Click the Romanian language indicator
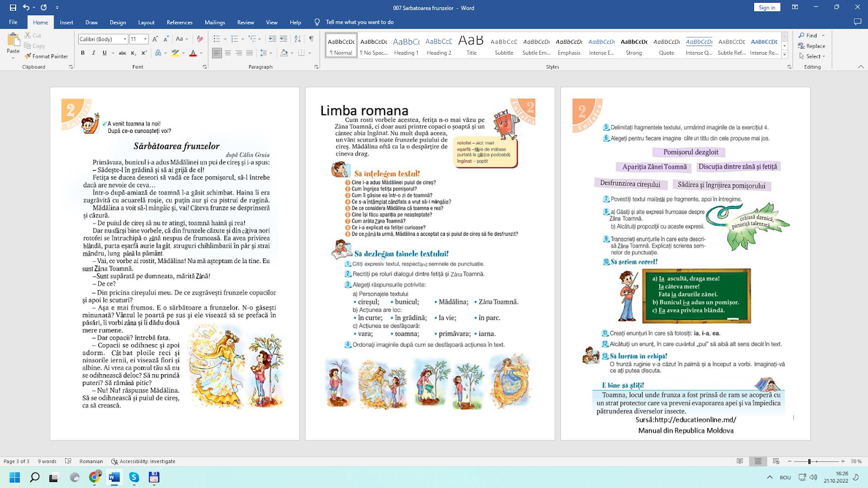Screen dimensions: 868x488 [x=91, y=461]
